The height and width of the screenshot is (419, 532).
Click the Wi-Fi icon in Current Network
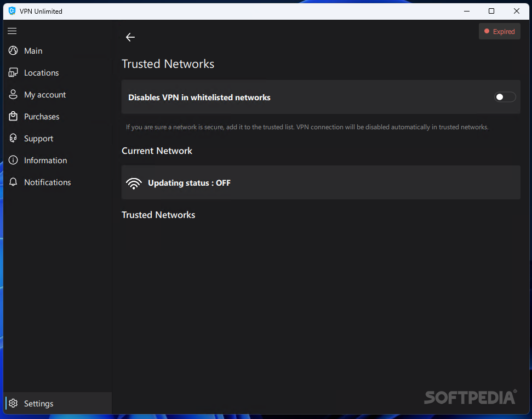pyautogui.click(x=134, y=183)
